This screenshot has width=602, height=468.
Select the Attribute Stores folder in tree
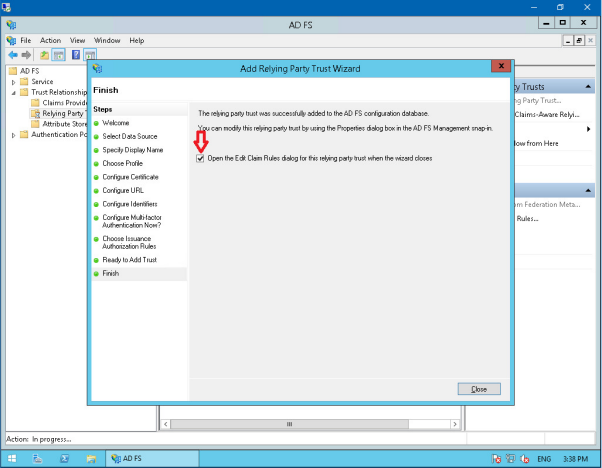tap(62, 124)
